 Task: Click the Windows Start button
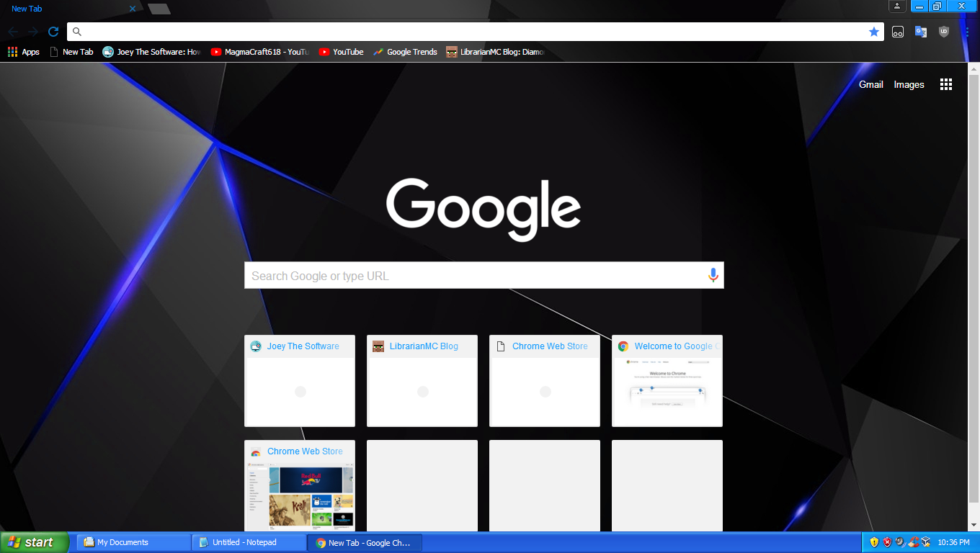coord(35,541)
